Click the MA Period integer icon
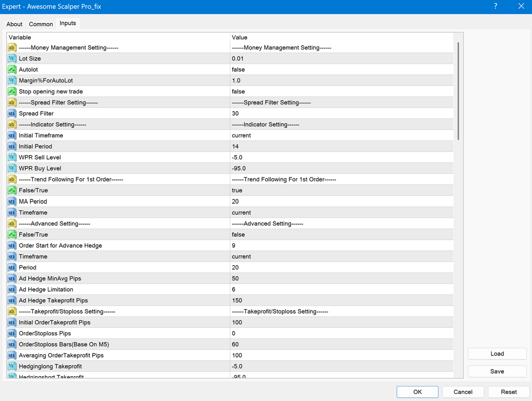This screenshot has width=532, height=401. [x=12, y=201]
